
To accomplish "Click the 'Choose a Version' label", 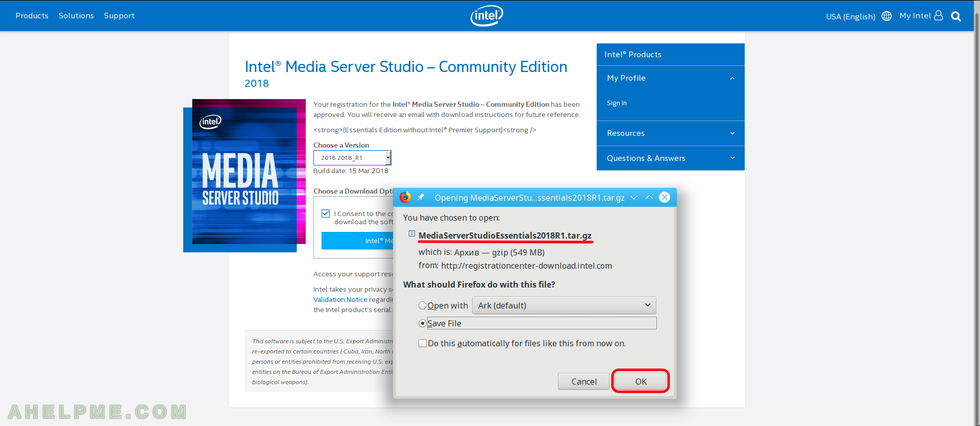I will coord(341,146).
